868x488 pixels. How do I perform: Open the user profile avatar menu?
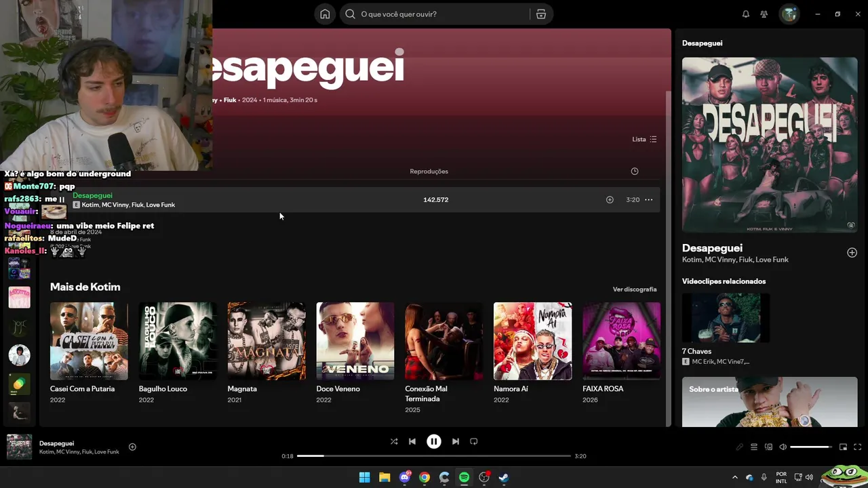[x=789, y=14]
